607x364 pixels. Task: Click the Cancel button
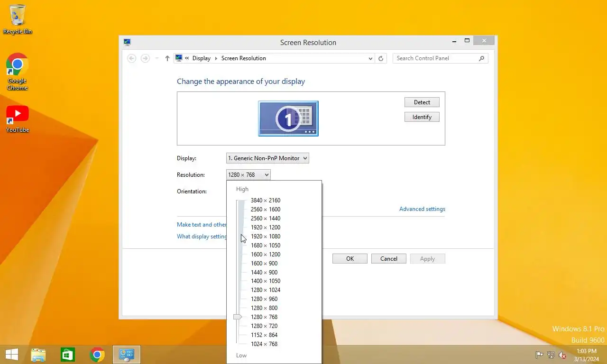[x=389, y=259]
